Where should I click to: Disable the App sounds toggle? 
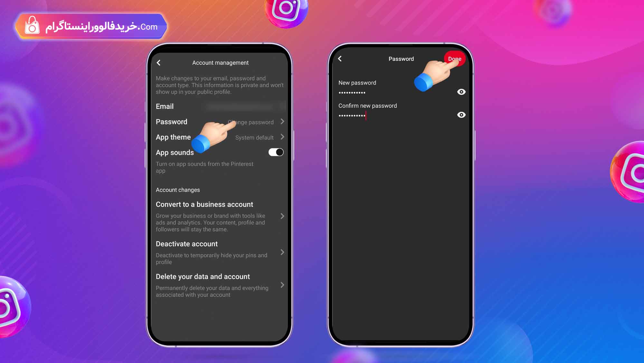pyautogui.click(x=276, y=152)
